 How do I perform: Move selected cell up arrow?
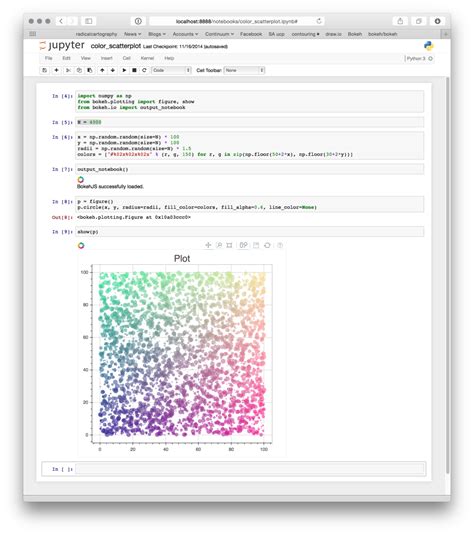(x=102, y=70)
